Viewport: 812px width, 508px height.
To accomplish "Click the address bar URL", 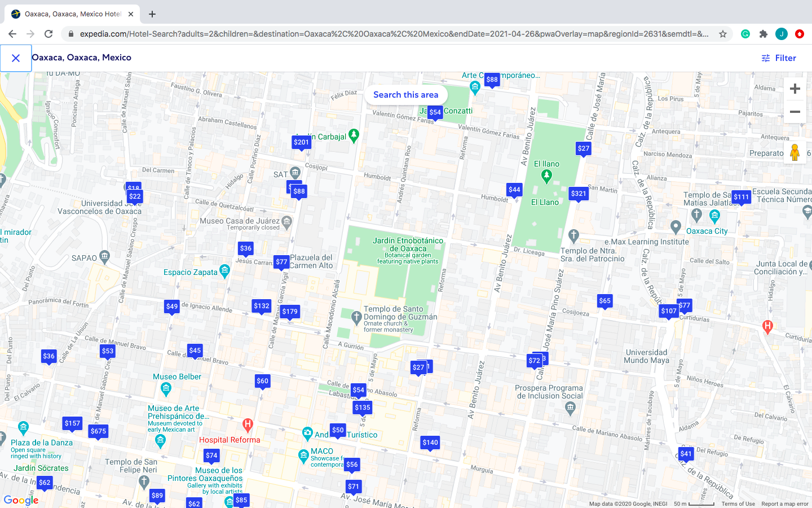I will (x=394, y=34).
